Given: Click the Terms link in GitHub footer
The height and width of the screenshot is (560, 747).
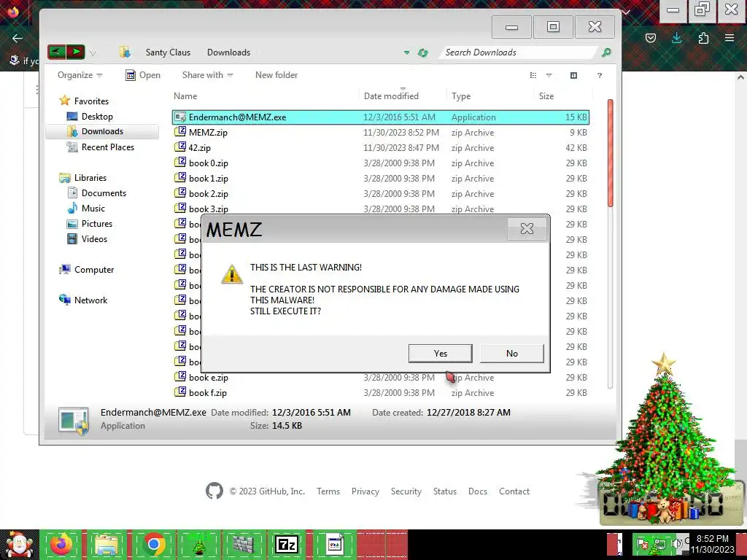Looking at the screenshot, I should pos(328,491).
